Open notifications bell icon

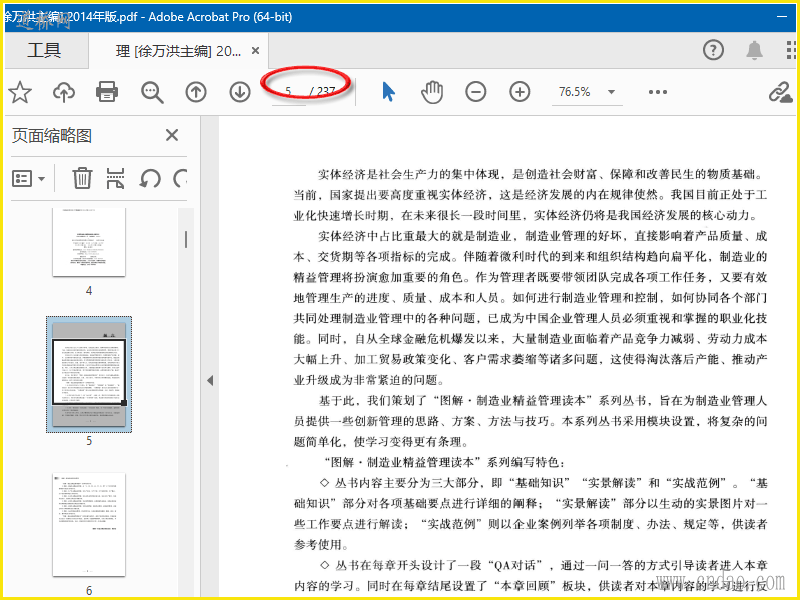tap(755, 50)
